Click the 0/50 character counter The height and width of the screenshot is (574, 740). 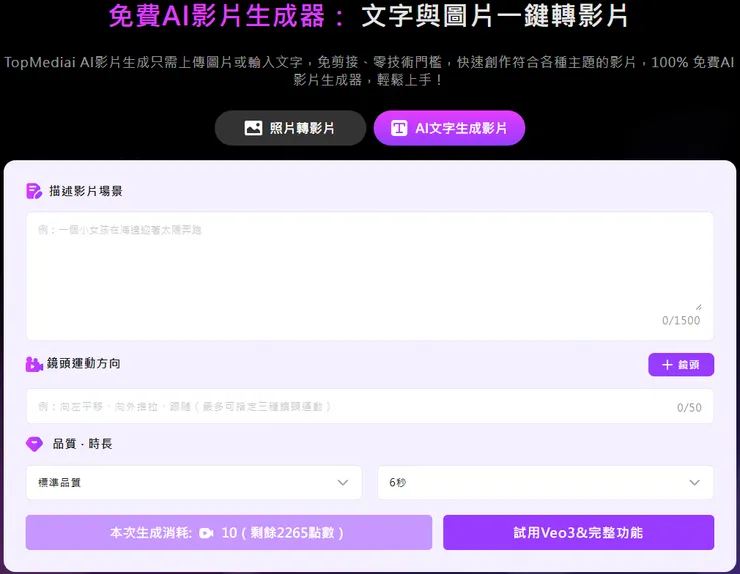(x=689, y=407)
